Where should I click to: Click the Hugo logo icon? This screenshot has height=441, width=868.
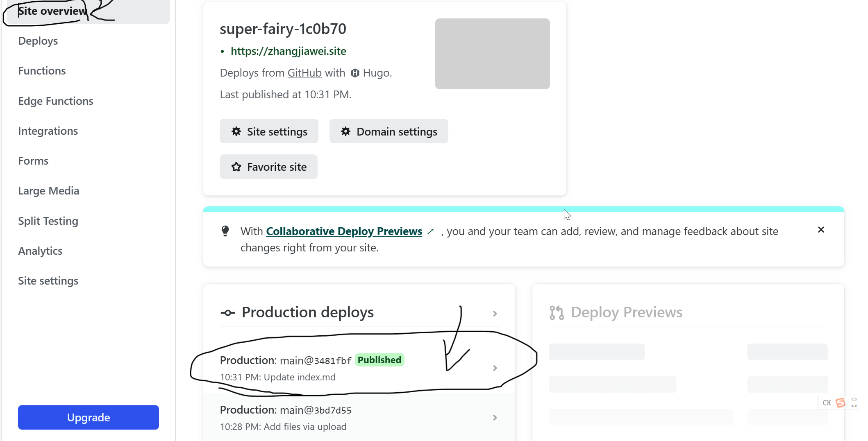click(x=355, y=73)
